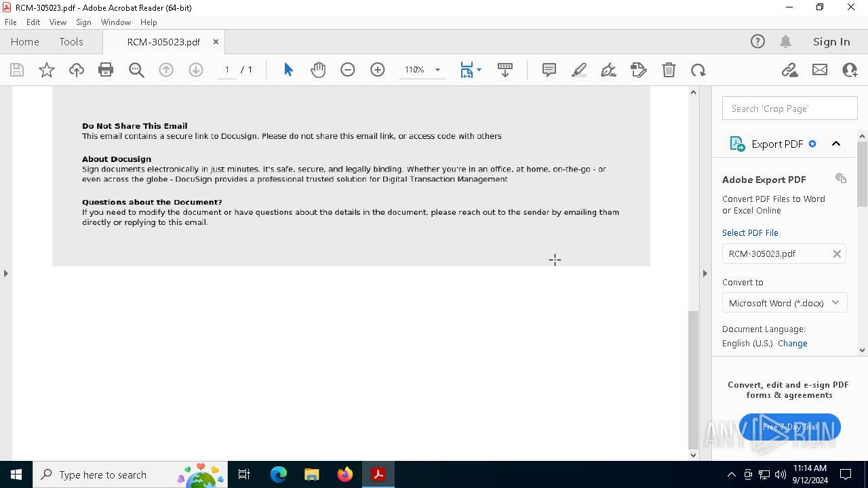Add the document to starred files
868x488 pixels.
pos(47,70)
